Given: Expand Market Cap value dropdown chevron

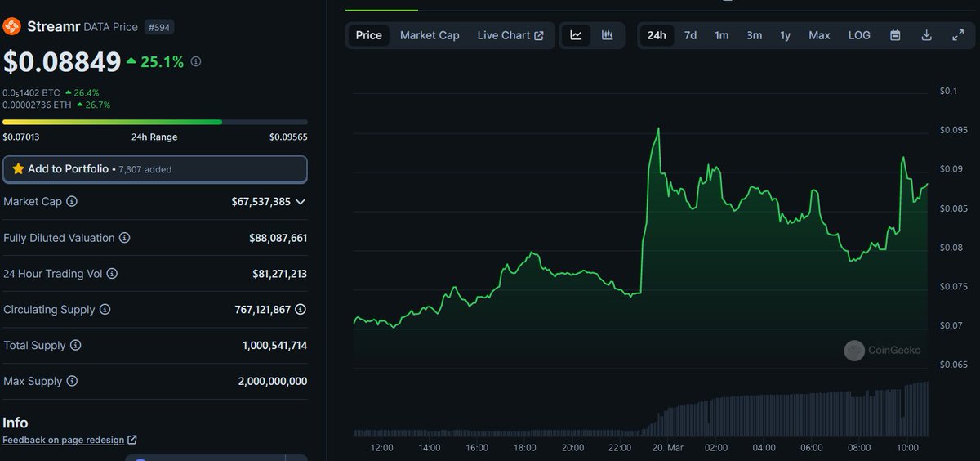Looking at the screenshot, I should (301, 201).
